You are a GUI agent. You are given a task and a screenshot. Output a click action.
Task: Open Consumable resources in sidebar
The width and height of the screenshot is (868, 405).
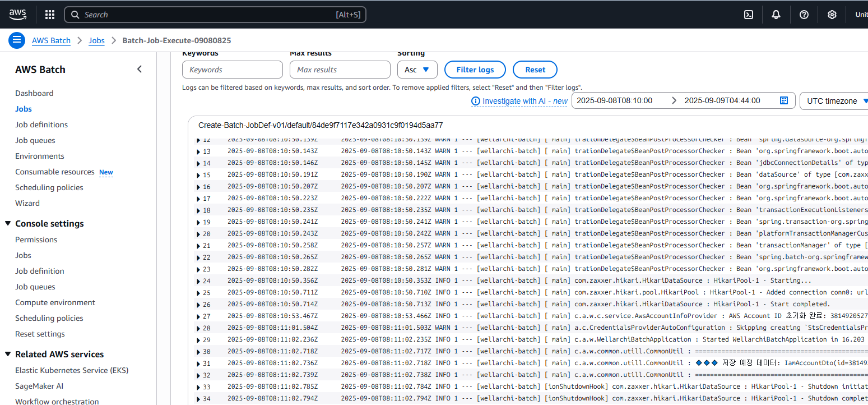55,172
